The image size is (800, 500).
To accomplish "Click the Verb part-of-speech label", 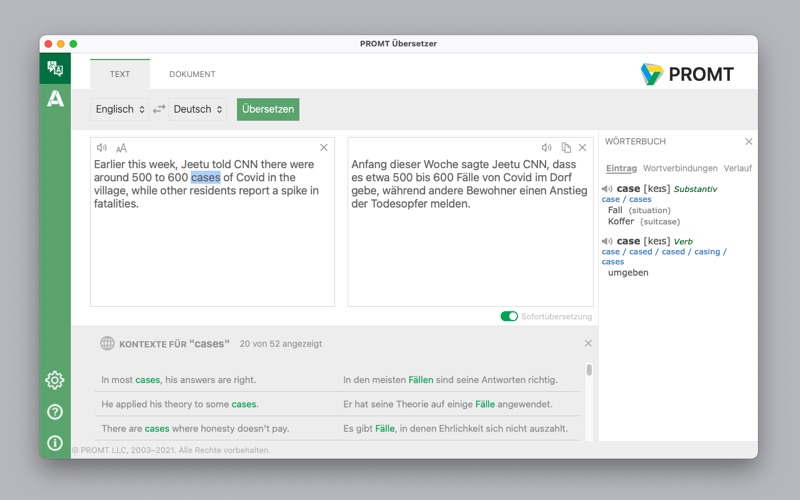I will [x=683, y=242].
